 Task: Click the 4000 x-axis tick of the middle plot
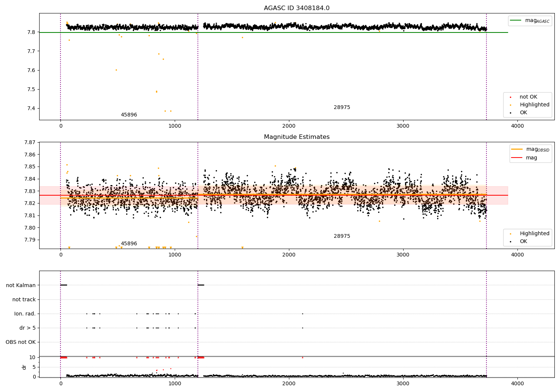(517, 255)
